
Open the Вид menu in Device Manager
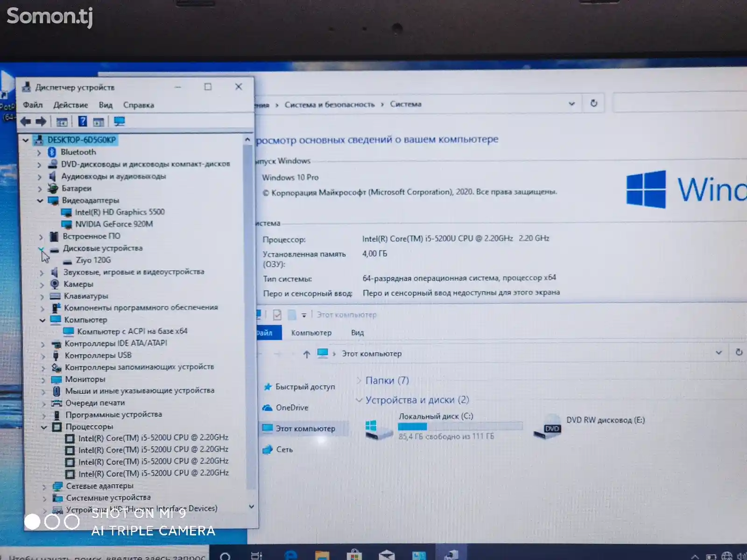(x=106, y=105)
